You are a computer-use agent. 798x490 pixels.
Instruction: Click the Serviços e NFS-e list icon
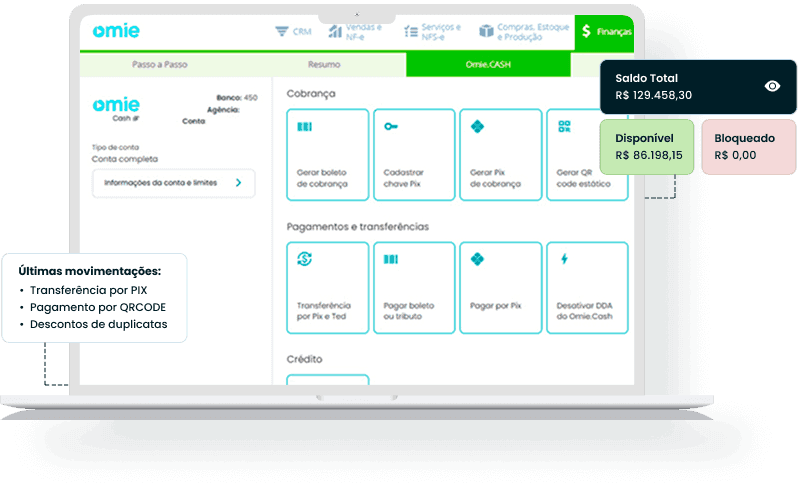click(x=411, y=32)
